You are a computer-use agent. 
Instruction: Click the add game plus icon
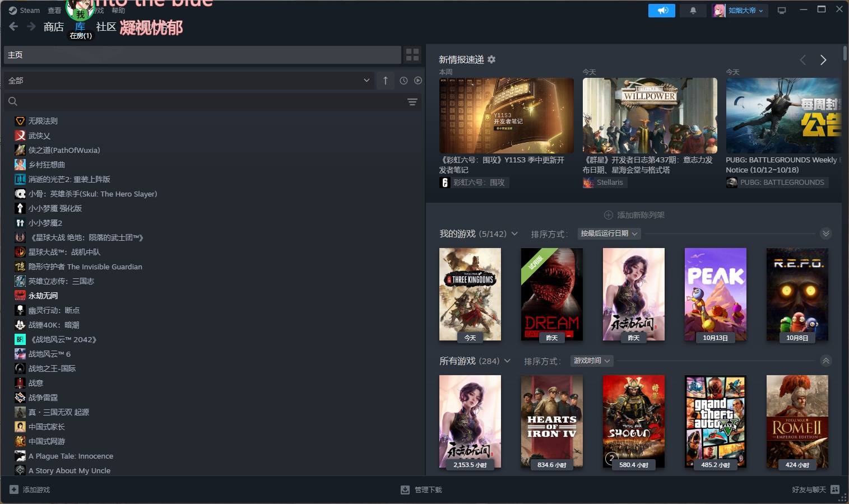click(14, 489)
